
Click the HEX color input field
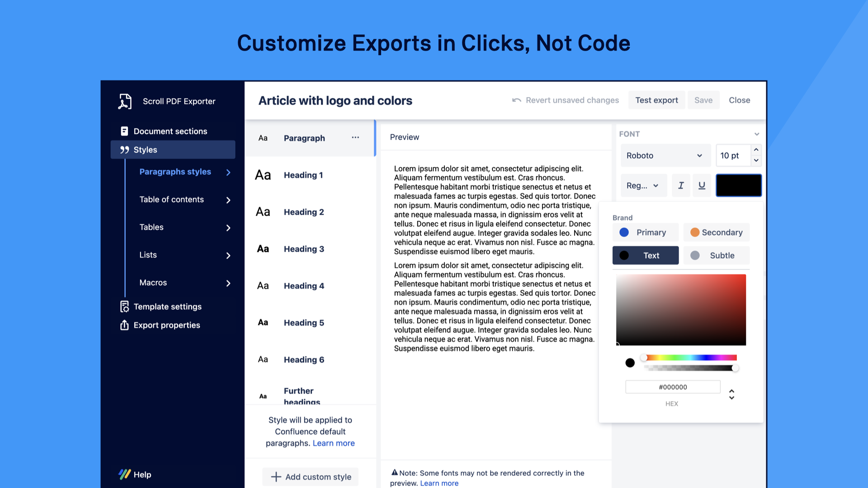point(672,387)
